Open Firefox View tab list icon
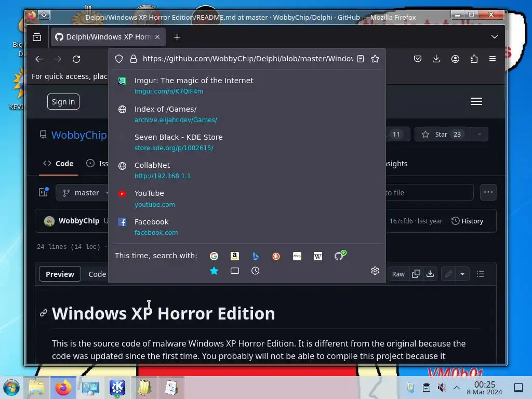This screenshot has height=399, width=532. pyautogui.click(x=37, y=37)
